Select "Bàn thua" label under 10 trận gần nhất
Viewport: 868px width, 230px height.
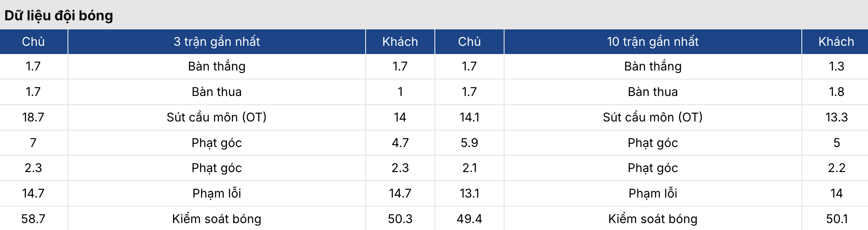pos(653,92)
